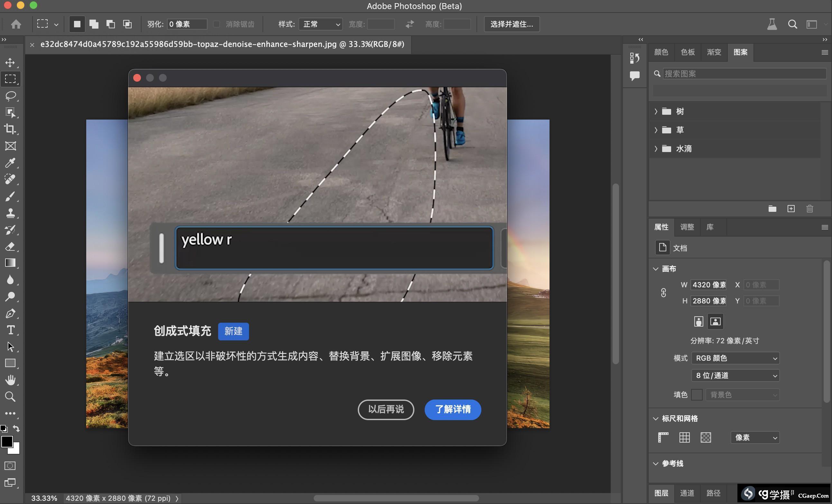Open the RGB 颜色 mode dropdown
Viewport: 832px width, 504px height.
[735, 358]
